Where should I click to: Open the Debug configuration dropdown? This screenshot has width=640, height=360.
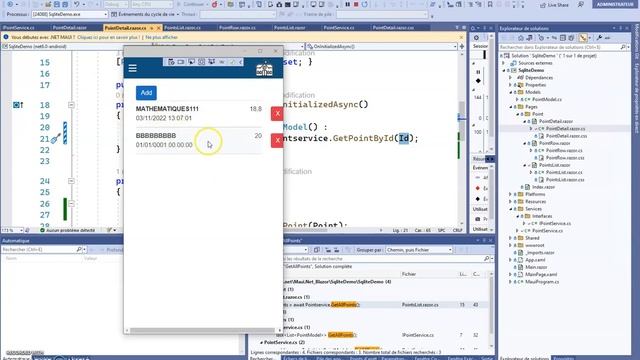point(116,4)
